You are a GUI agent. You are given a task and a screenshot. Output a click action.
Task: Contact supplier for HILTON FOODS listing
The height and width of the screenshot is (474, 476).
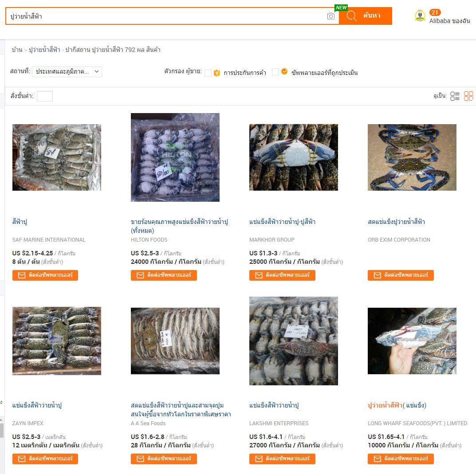(x=164, y=275)
